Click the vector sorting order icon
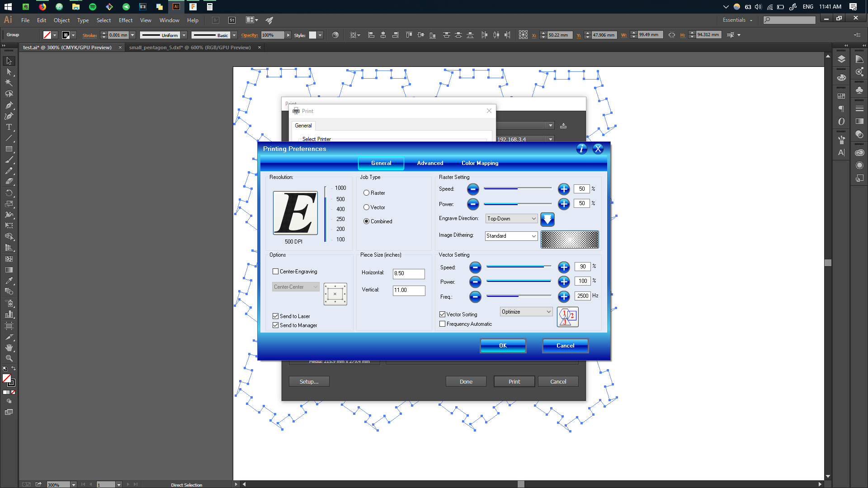868x488 pixels. point(568,317)
